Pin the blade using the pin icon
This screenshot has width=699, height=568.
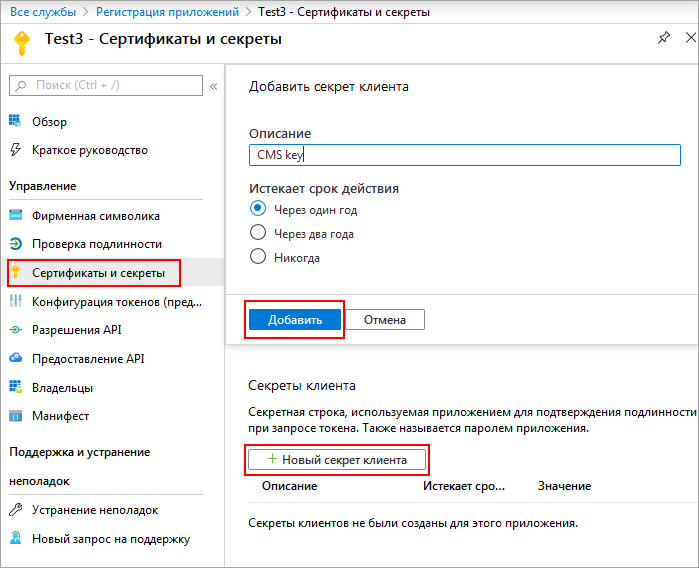coord(664,38)
